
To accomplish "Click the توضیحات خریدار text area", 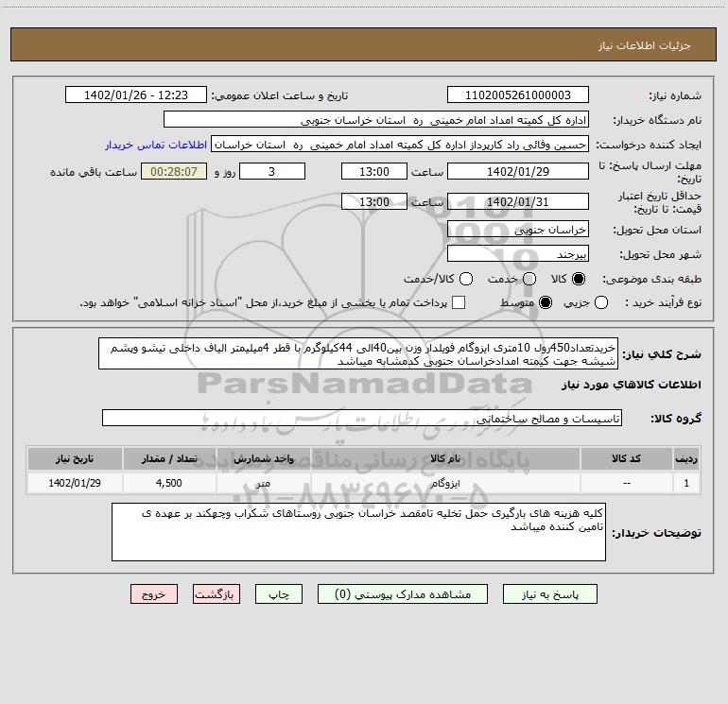I will [358, 532].
